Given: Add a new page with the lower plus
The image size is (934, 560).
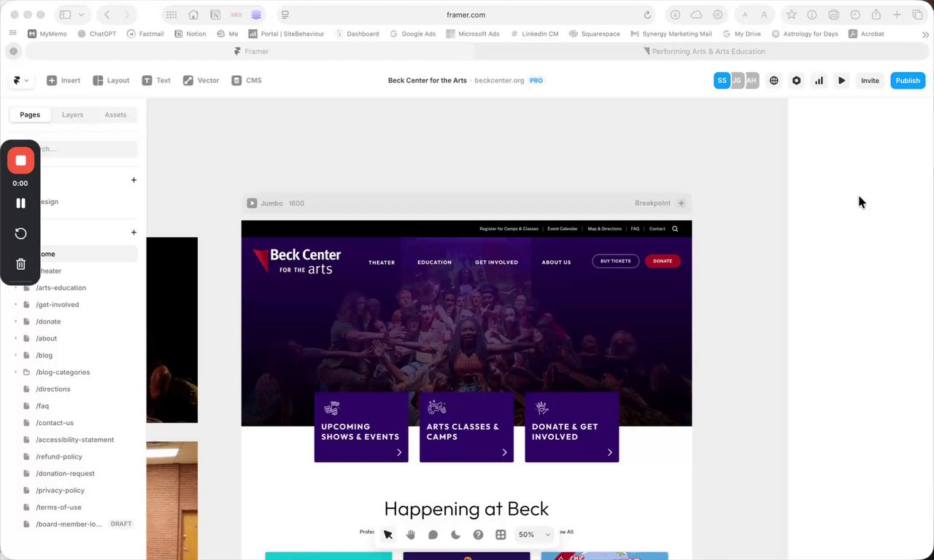Looking at the screenshot, I should [x=134, y=233].
